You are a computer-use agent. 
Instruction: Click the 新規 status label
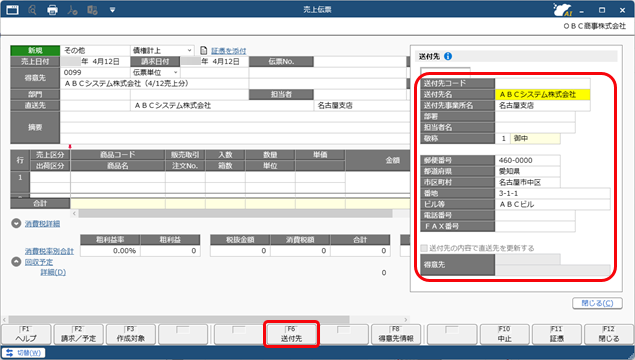[x=35, y=51]
